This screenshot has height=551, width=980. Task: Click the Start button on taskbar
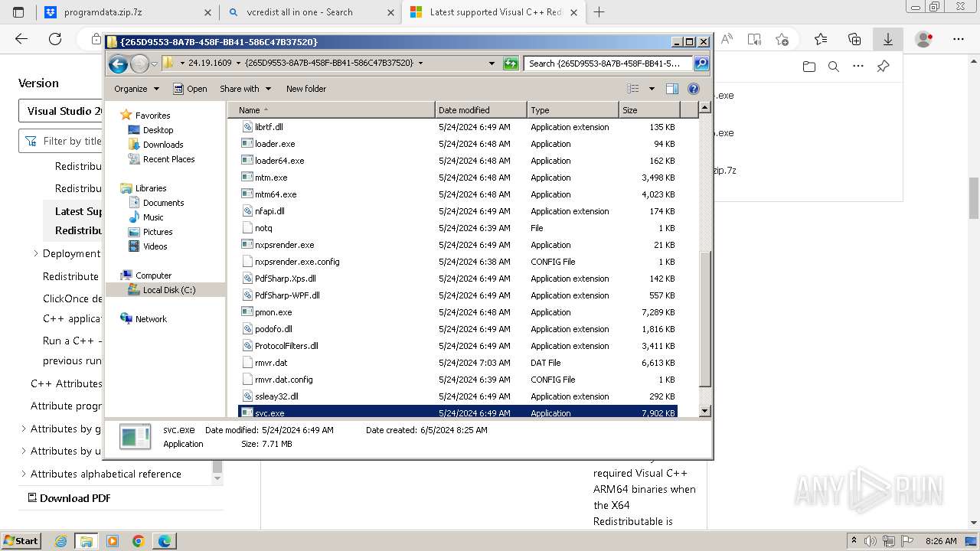21,541
